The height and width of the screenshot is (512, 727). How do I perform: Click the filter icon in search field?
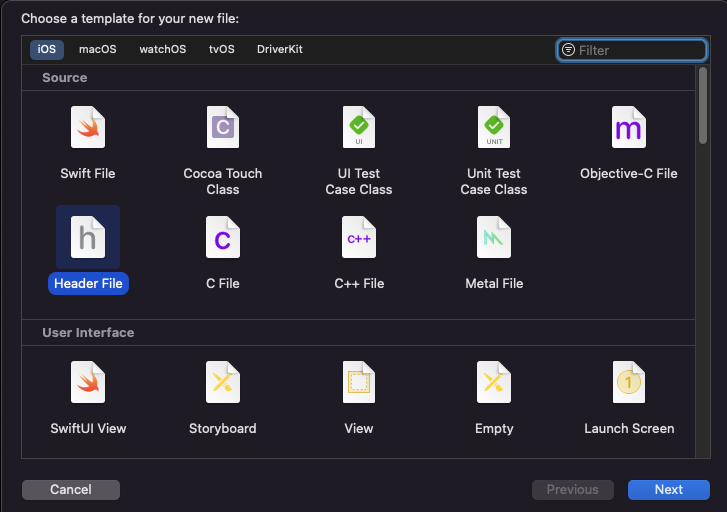pos(568,50)
